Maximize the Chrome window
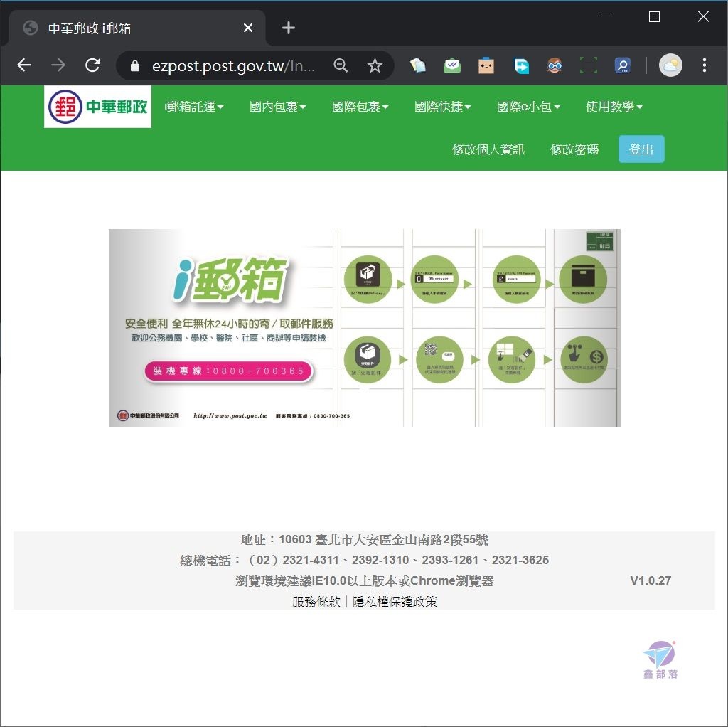728x727 pixels. click(654, 17)
